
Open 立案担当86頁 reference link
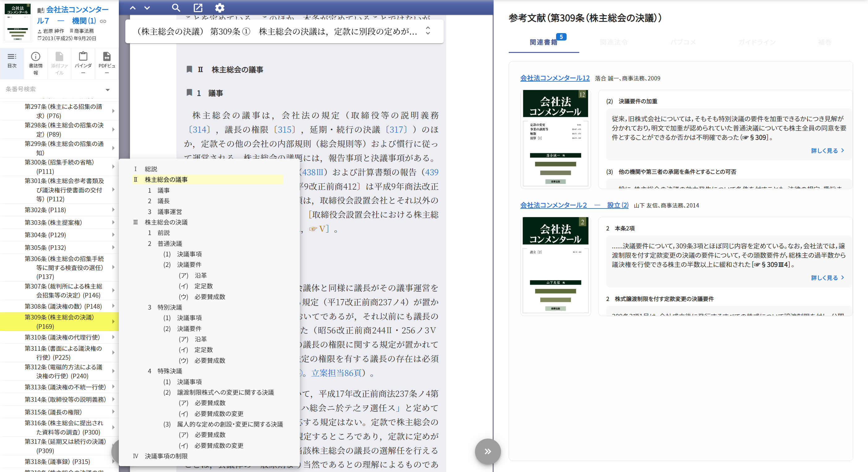pos(336,373)
